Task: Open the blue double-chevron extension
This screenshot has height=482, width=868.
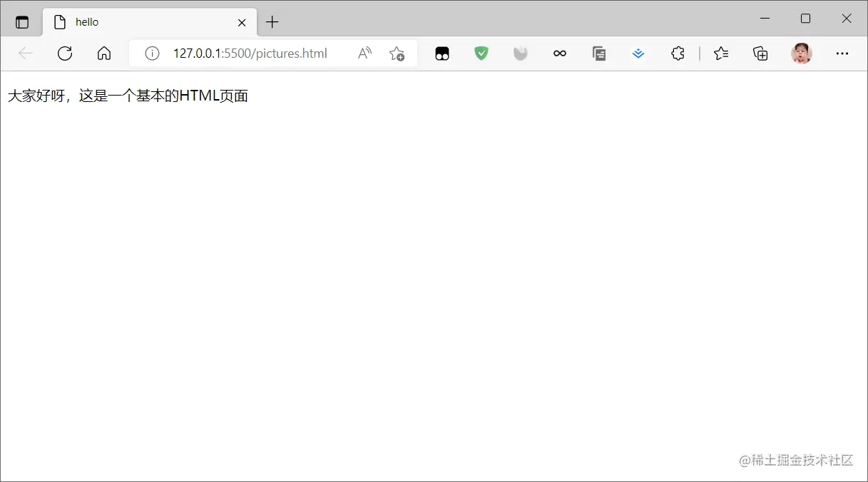Action: tap(638, 53)
